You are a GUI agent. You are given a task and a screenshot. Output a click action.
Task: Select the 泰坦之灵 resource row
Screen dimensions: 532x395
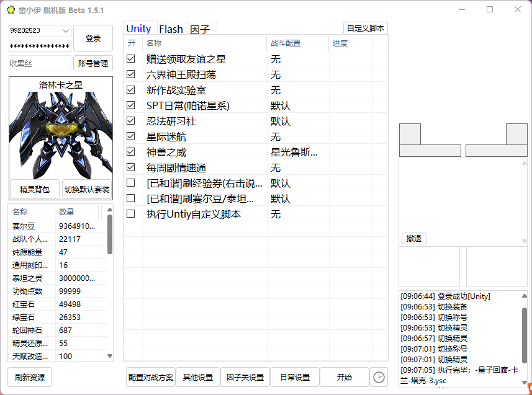(58, 278)
